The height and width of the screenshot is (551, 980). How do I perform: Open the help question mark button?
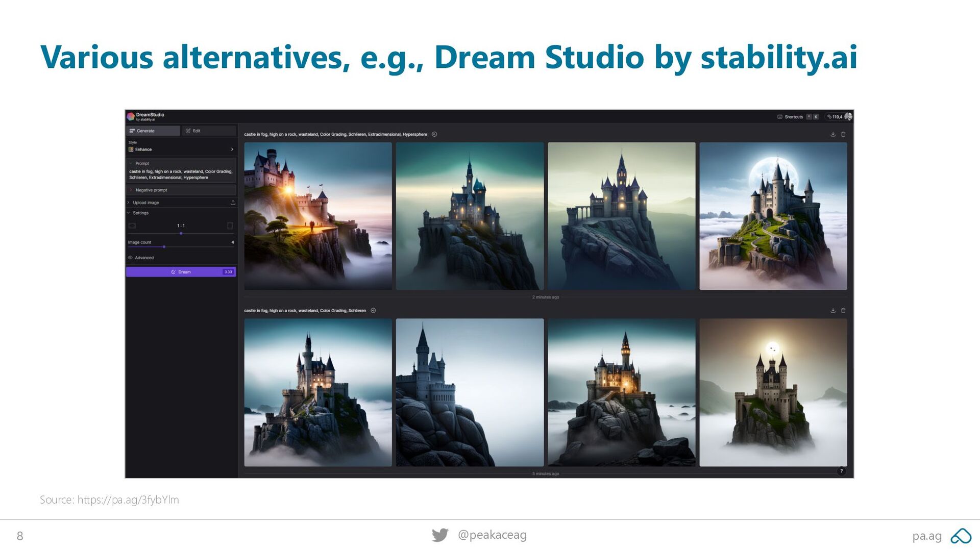841,471
